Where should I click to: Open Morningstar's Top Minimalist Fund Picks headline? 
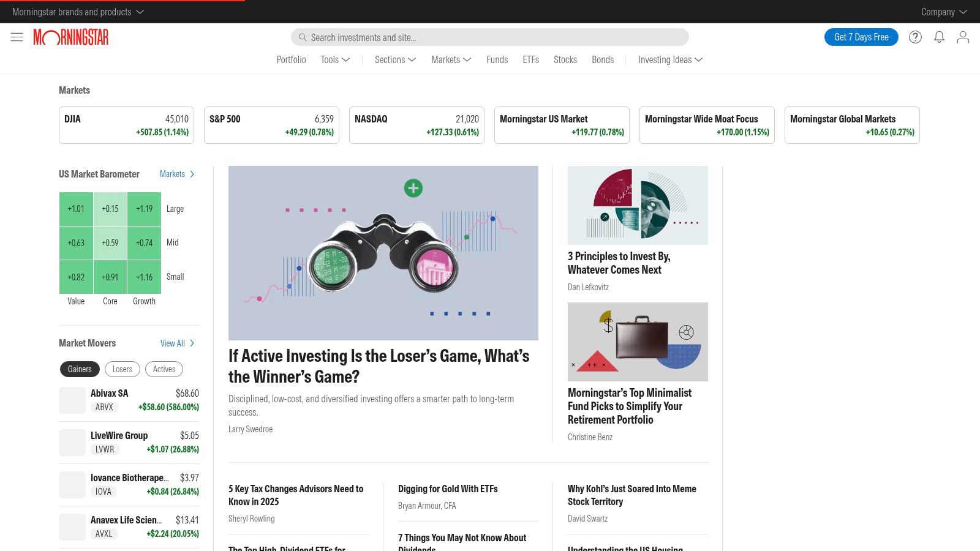[x=630, y=407]
